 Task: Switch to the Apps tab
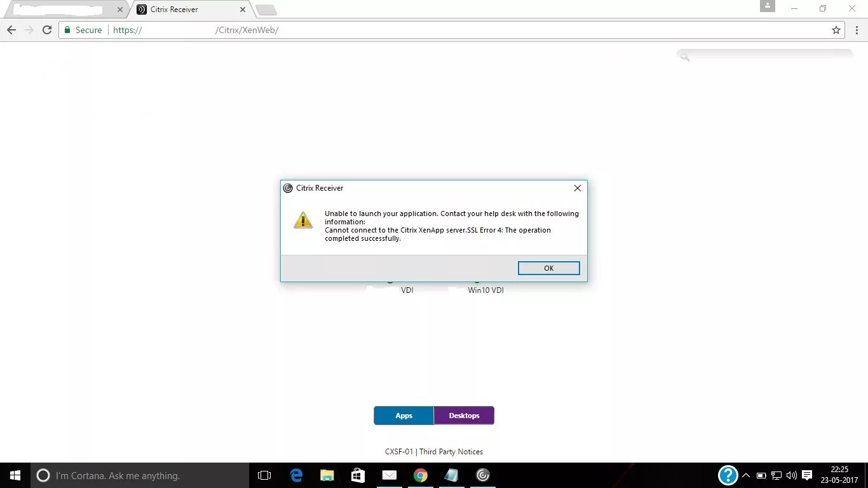[404, 416]
